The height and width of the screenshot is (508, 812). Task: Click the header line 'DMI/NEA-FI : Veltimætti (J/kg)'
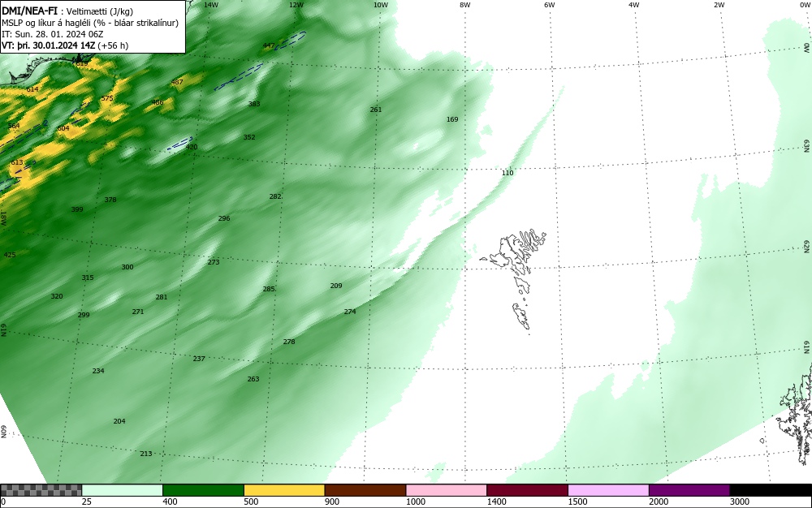coord(67,11)
